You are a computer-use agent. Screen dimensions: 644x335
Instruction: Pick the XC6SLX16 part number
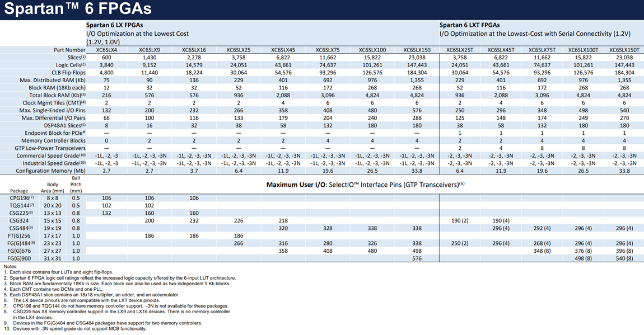(194, 50)
